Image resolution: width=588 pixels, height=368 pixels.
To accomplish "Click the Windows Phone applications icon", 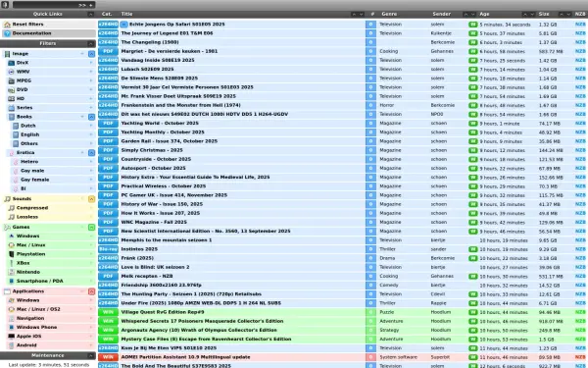I will (11, 328).
